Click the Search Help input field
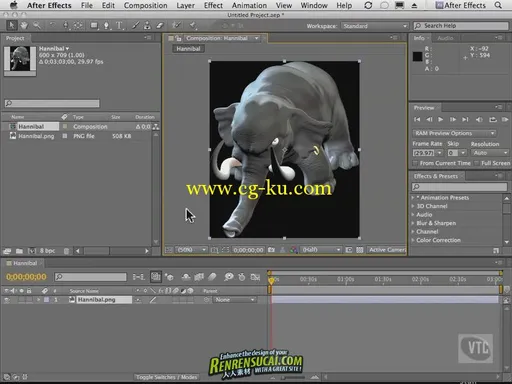This screenshot has width=512, height=384. [461, 26]
